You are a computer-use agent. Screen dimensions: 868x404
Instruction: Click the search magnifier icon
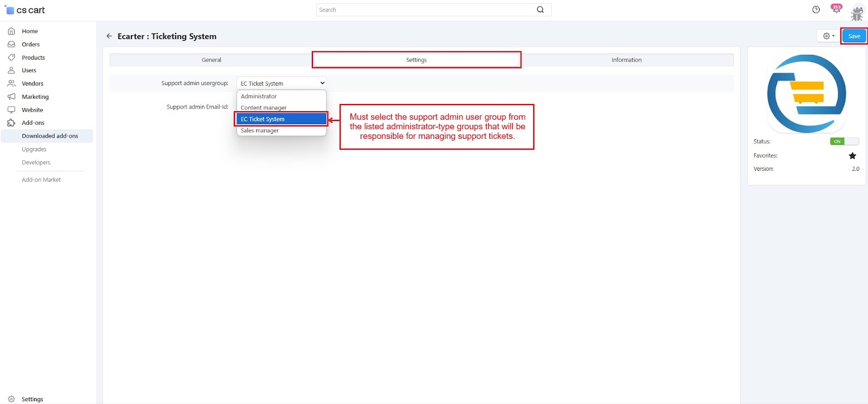[x=540, y=10]
